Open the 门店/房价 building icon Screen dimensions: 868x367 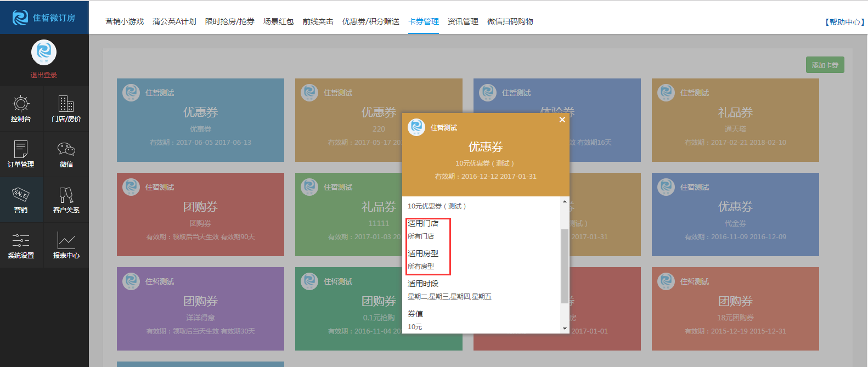pyautogui.click(x=66, y=109)
